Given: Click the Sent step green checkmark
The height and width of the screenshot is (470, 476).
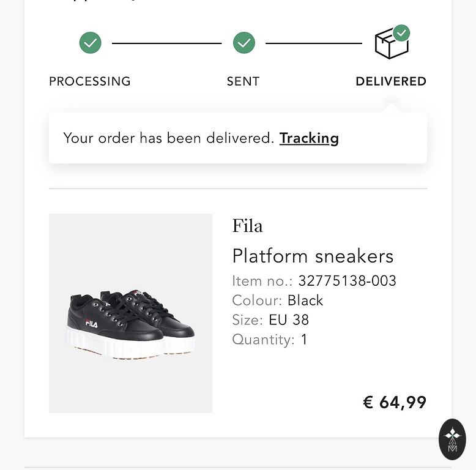Looking at the screenshot, I should pyautogui.click(x=244, y=43).
